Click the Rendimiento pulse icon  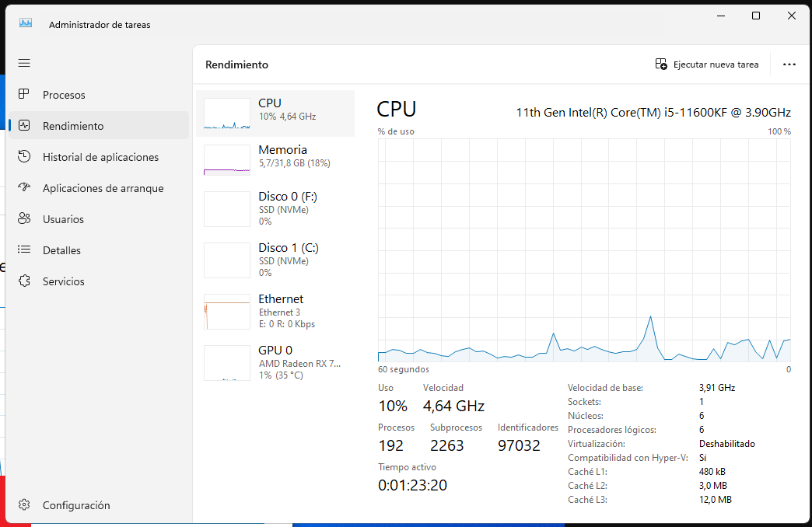[24, 125]
